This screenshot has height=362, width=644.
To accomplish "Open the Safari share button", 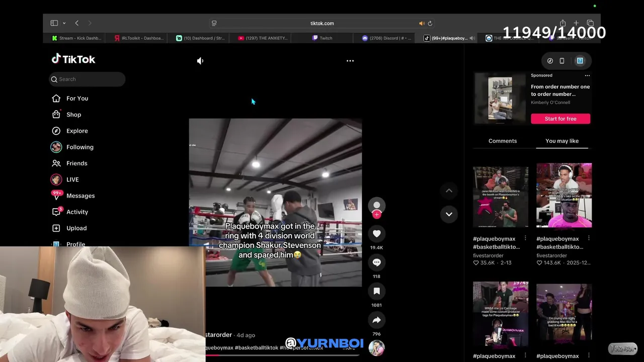I will [562, 23].
